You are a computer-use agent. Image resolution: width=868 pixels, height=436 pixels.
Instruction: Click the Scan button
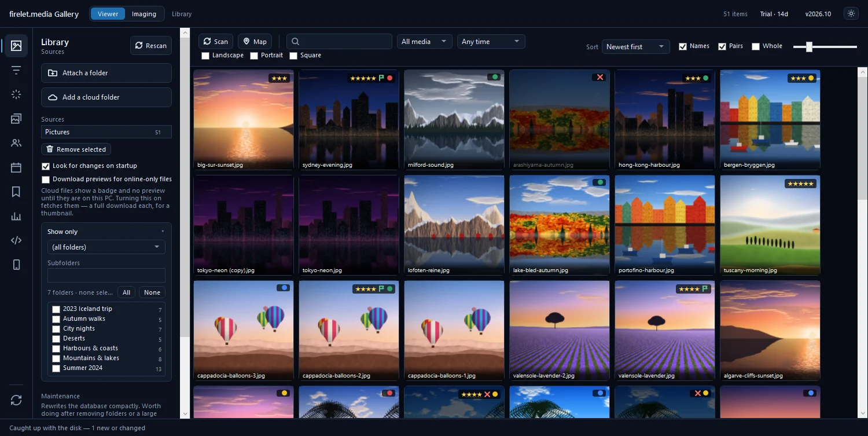216,42
